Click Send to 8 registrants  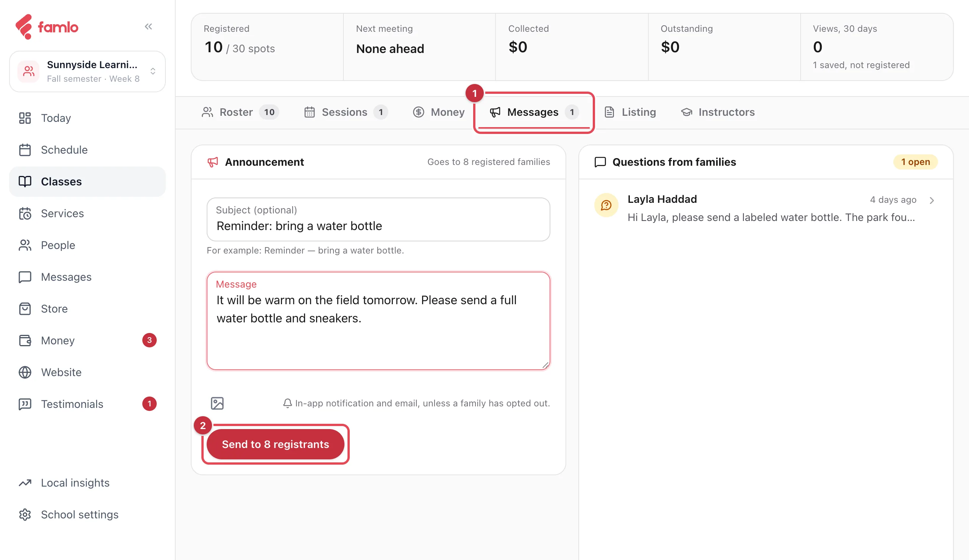tap(275, 444)
